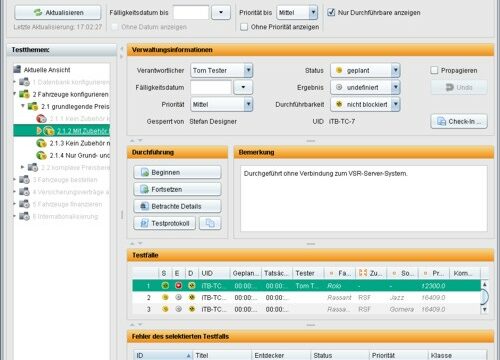
Task: Open Priorität dropdown set to Mittel
Action: click(248, 104)
